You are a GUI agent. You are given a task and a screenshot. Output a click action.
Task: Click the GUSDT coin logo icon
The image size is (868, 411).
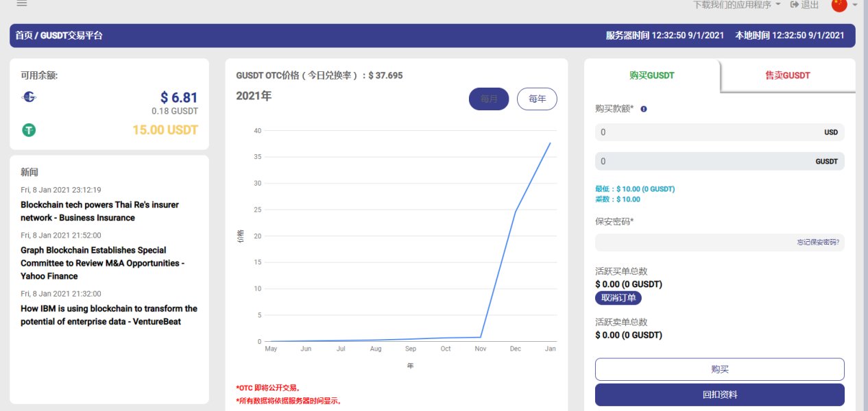(29, 98)
